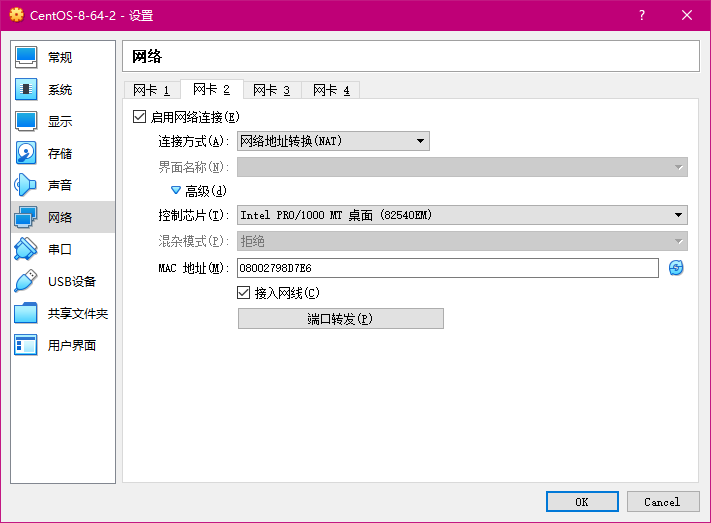The height and width of the screenshot is (523, 711).
Task: Open the 系统 (System) chip icon
Action: click(26, 89)
